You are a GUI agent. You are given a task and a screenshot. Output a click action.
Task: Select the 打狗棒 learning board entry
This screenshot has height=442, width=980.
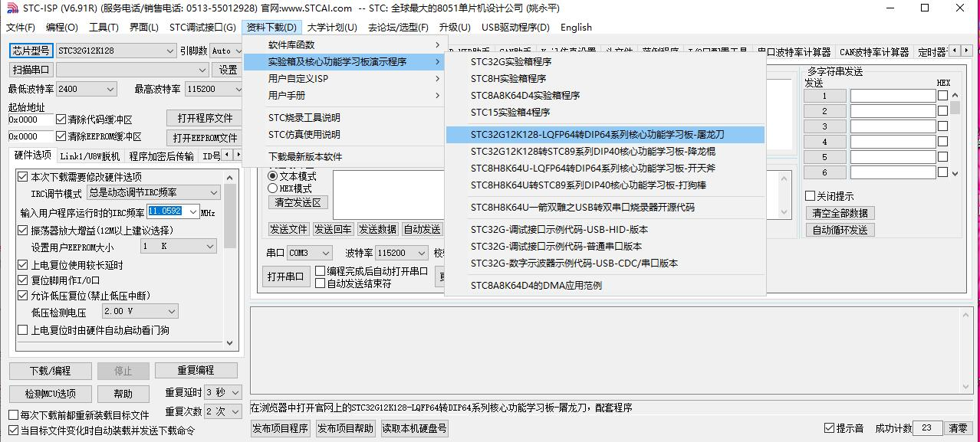605,185
